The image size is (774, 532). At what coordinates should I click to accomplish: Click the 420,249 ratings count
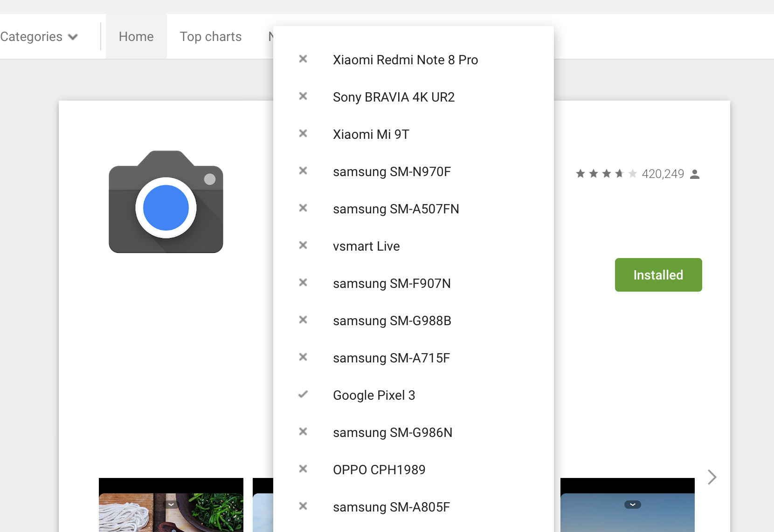(663, 174)
